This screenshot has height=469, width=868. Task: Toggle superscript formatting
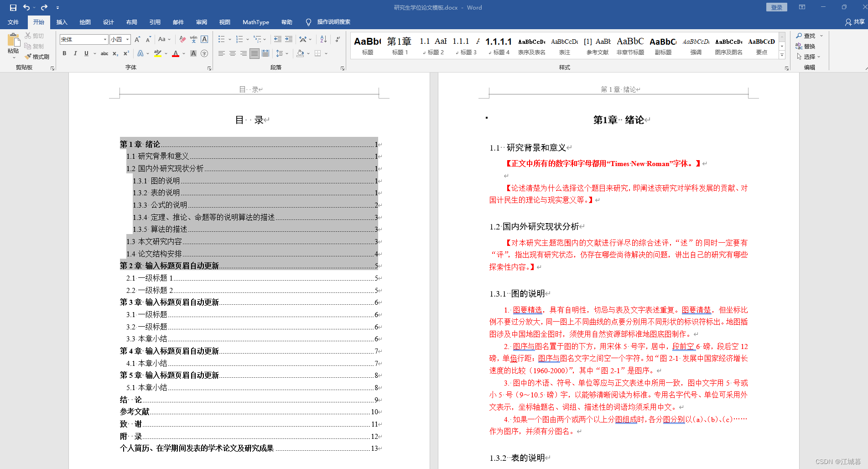coord(126,53)
